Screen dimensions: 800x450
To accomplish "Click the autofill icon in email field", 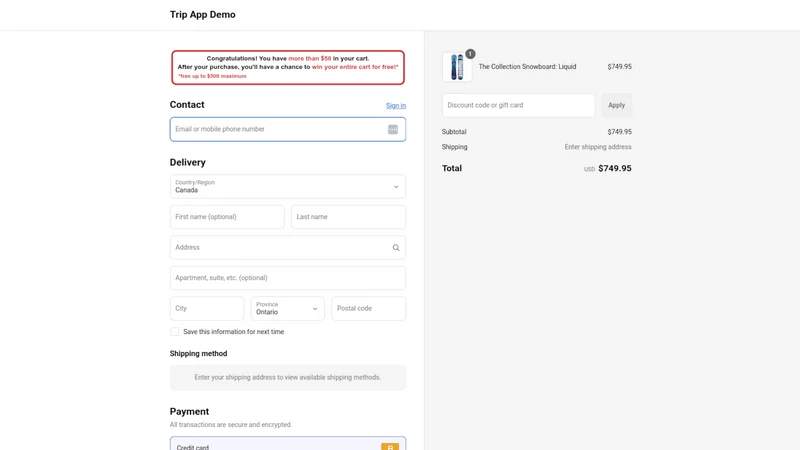I will pyautogui.click(x=392, y=130).
